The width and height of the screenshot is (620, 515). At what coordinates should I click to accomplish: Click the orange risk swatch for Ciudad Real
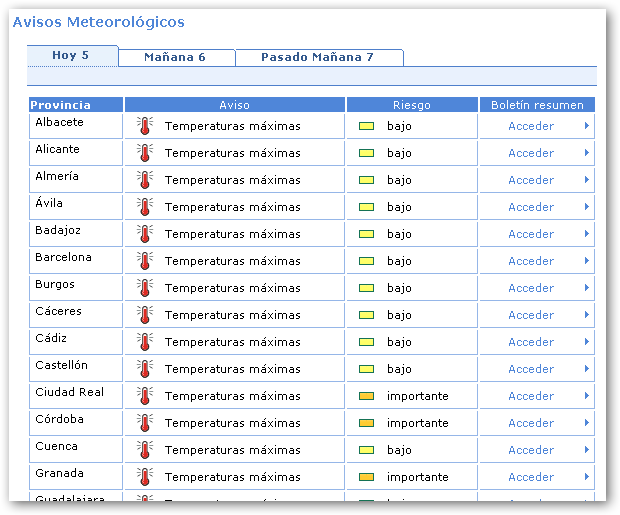click(x=366, y=396)
